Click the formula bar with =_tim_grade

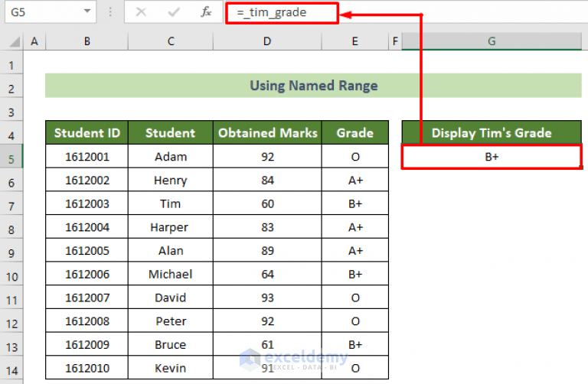coord(282,13)
